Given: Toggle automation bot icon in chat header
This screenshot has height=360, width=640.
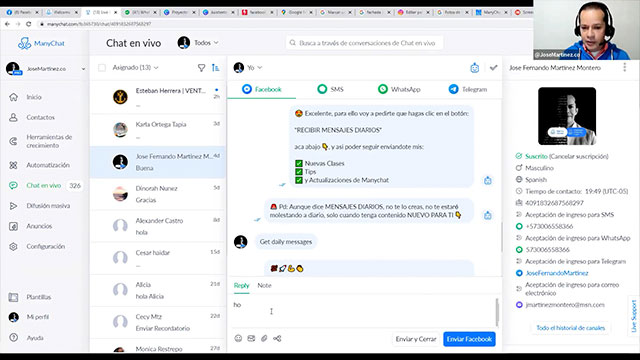Looking at the screenshot, I should click(x=474, y=68).
